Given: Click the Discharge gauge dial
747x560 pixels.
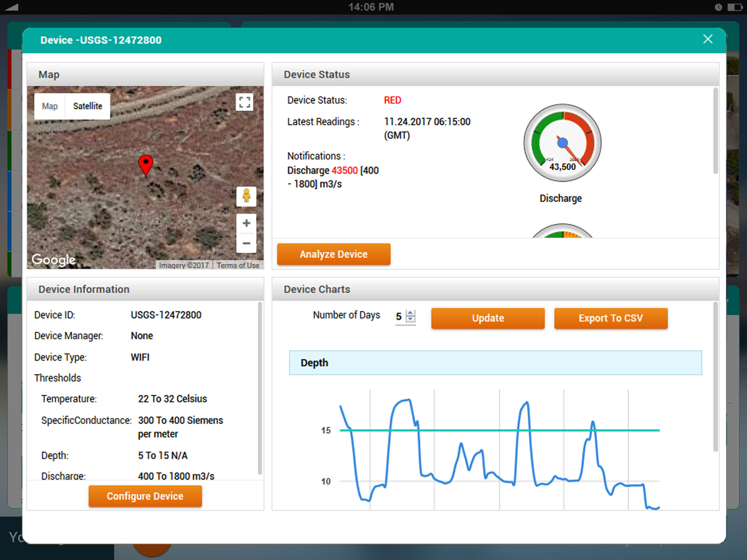Looking at the screenshot, I should 562,143.
